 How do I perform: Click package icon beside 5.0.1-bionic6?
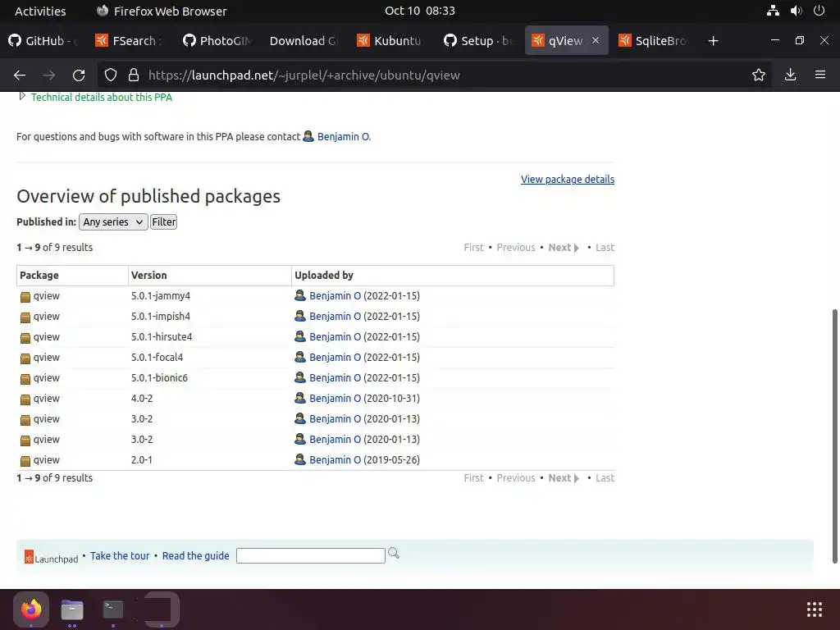point(25,379)
